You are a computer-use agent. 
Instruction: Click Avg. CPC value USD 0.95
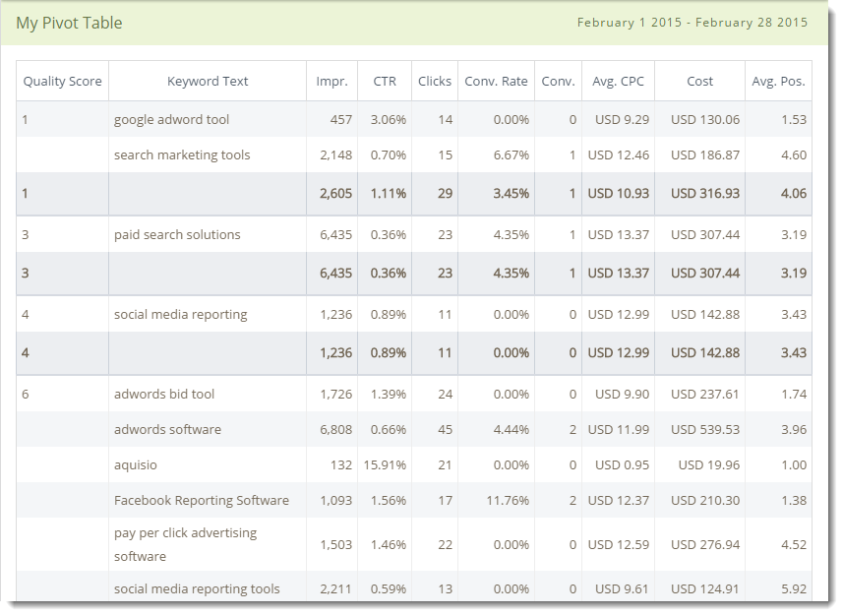[x=622, y=464]
